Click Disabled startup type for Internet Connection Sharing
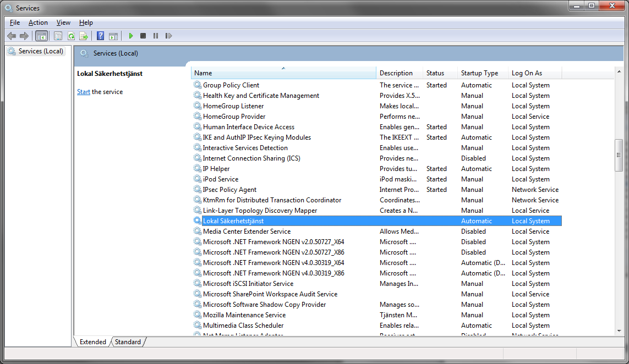This screenshot has height=364, width=629. pos(473,158)
